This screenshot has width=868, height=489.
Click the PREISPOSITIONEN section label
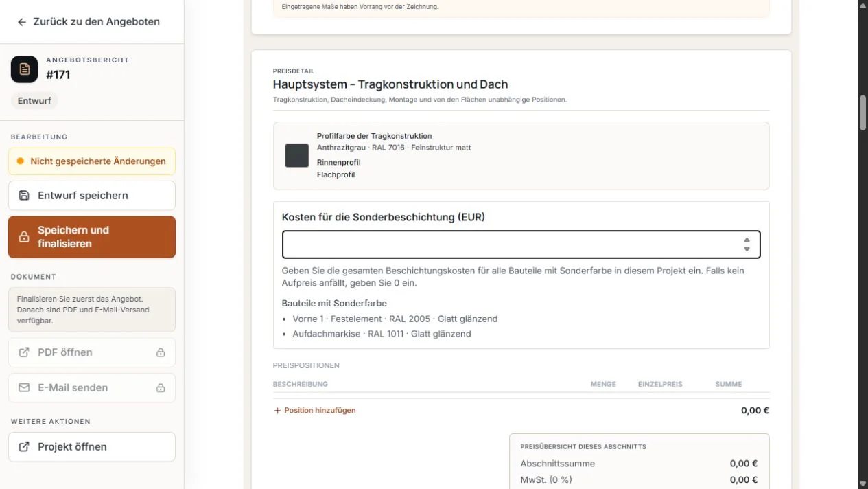pos(306,366)
